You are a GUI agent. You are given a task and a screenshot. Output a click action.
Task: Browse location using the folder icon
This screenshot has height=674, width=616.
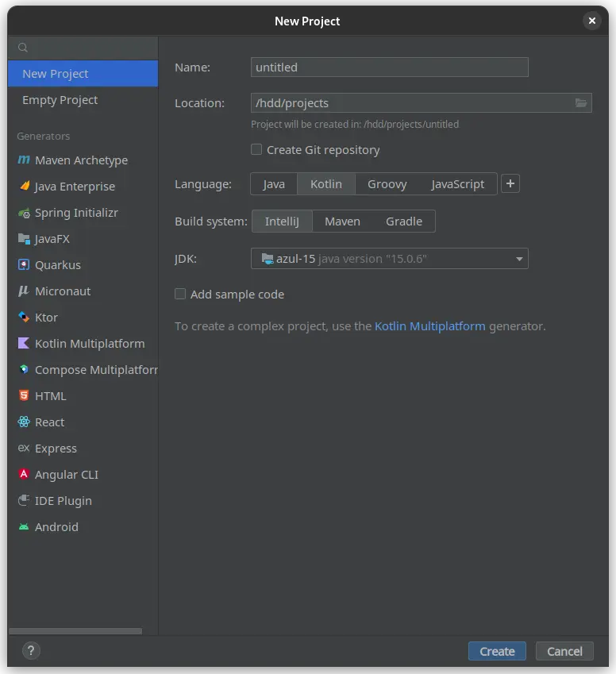coord(581,103)
